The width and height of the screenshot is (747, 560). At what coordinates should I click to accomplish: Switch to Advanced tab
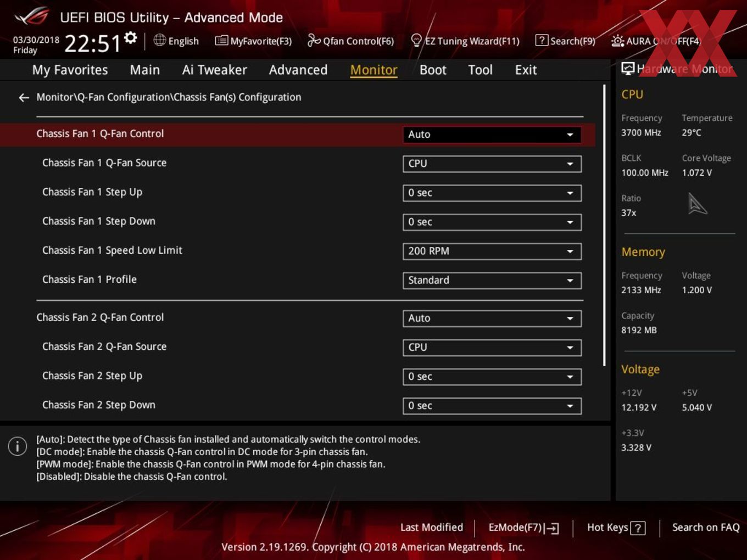(298, 70)
